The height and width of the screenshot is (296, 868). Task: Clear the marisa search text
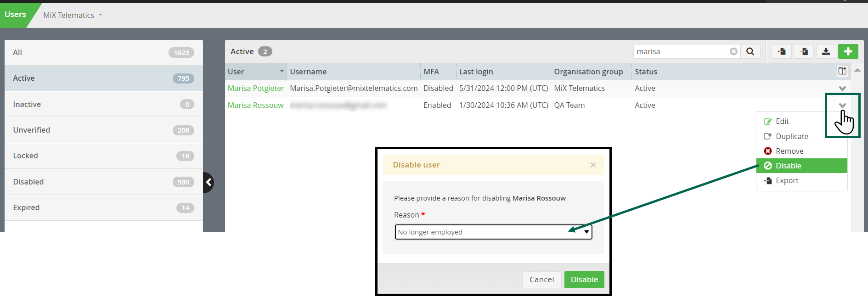(x=733, y=51)
